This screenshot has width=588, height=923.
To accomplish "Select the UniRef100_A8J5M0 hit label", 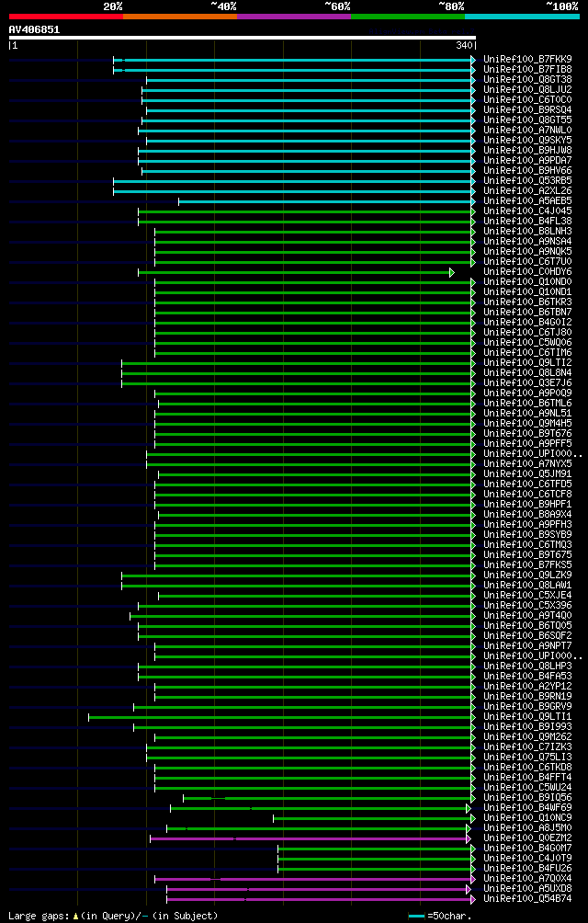I will tap(527, 827).
